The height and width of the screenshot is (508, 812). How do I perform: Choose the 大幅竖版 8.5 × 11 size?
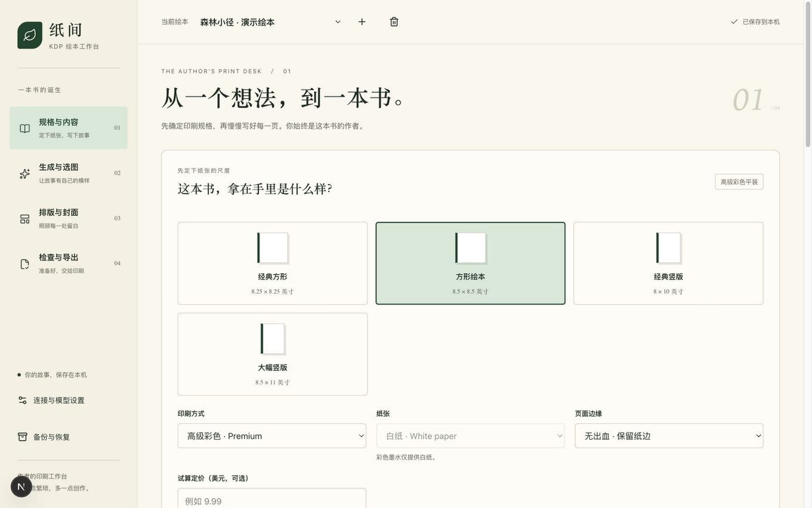pyautogui.click(x=273, y=354)
